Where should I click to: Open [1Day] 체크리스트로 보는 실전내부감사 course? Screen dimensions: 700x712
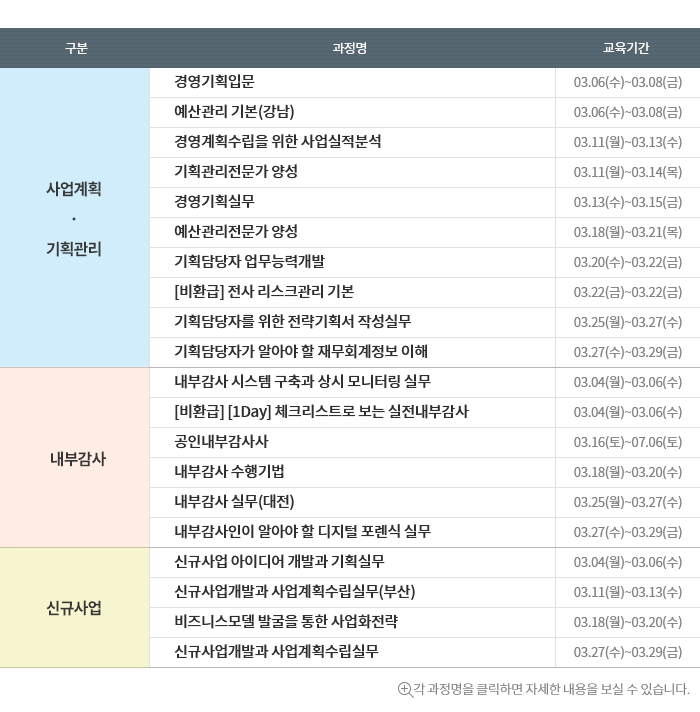click(x=321, y=412)
